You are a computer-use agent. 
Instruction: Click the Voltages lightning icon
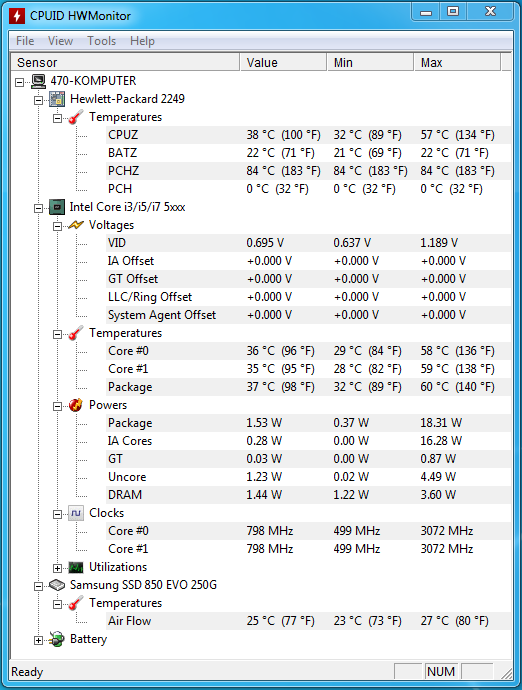[x=76, y=225]
